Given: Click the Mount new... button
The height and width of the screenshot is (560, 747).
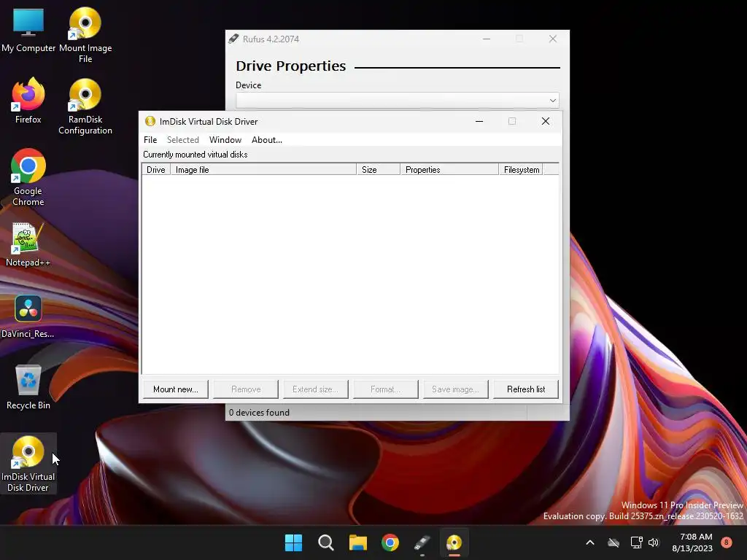Looking at the screenshot, I should [176, 389].
